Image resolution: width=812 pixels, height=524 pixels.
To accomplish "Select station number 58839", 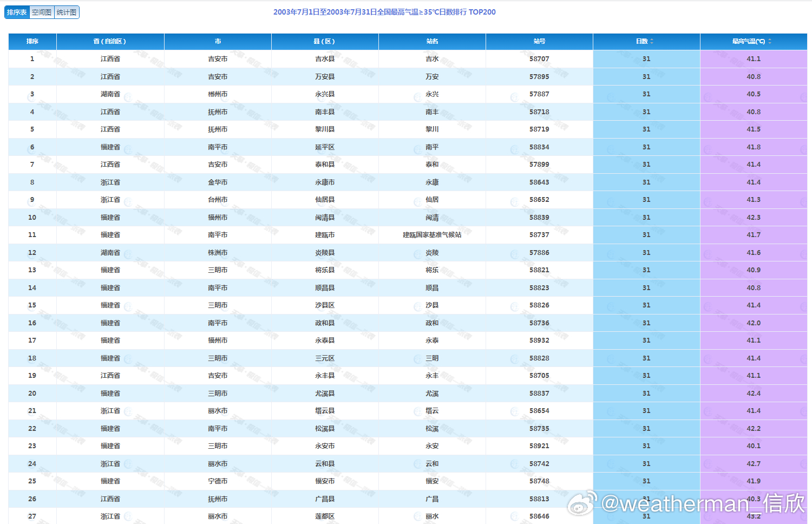I will pyautogui.click(x=539, y=217).
